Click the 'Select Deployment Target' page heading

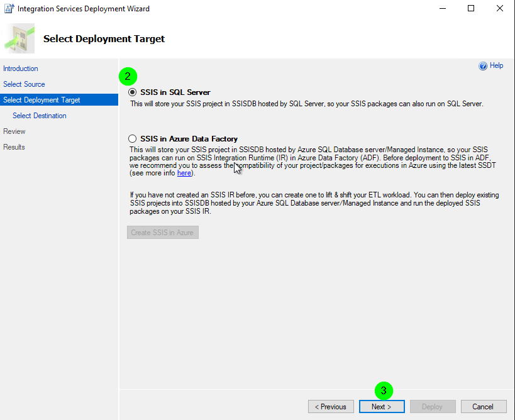click(x=104, y=39)
